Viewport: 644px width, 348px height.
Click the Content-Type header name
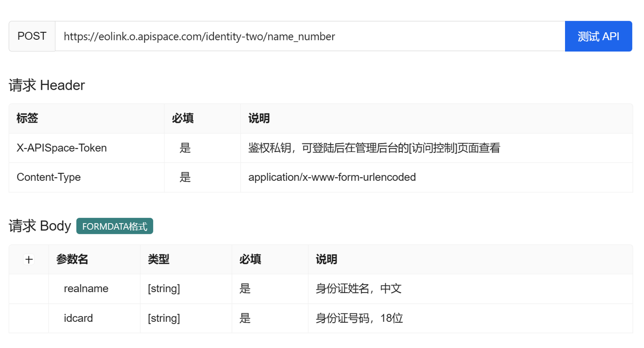point(49,177)
